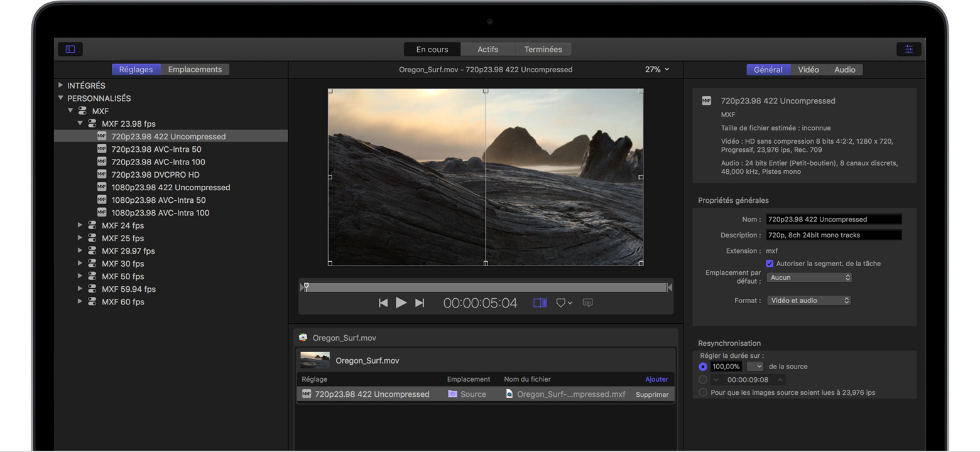This screenshot has height=452, width=980.
Task: Toggle the split comparison view icon
Action: coord(540,303)
